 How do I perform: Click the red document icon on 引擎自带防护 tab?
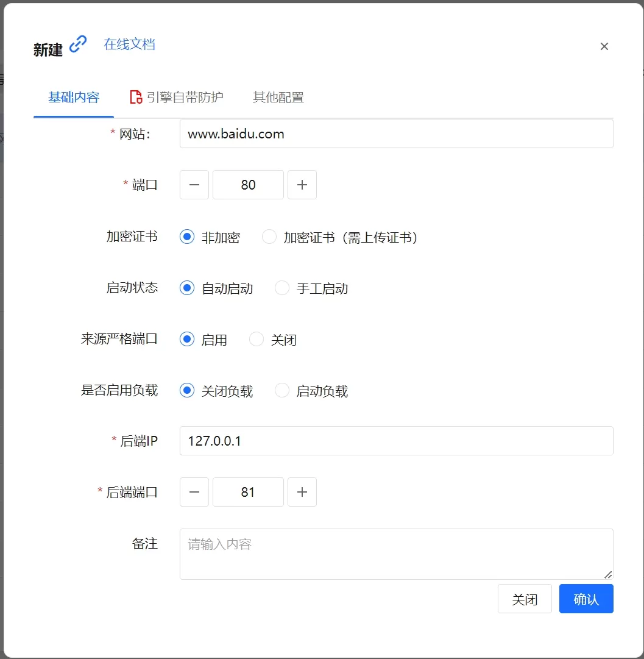click(135, 96)
